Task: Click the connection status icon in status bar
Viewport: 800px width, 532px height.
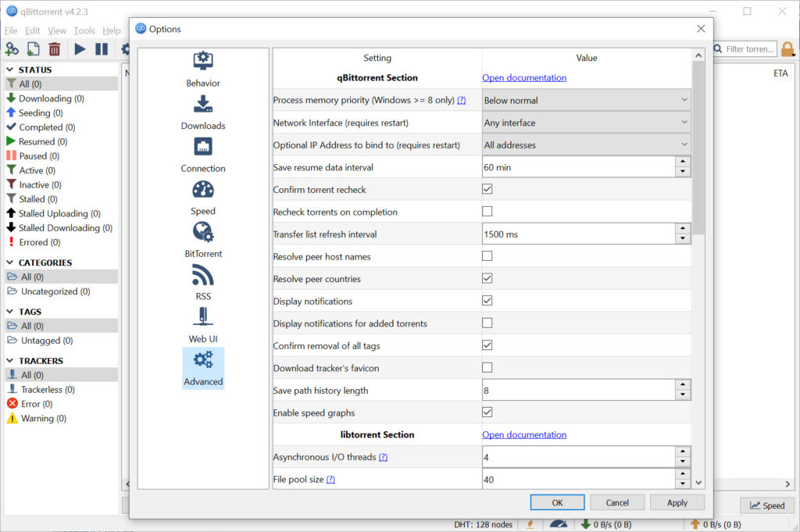Action: (530, 524)
